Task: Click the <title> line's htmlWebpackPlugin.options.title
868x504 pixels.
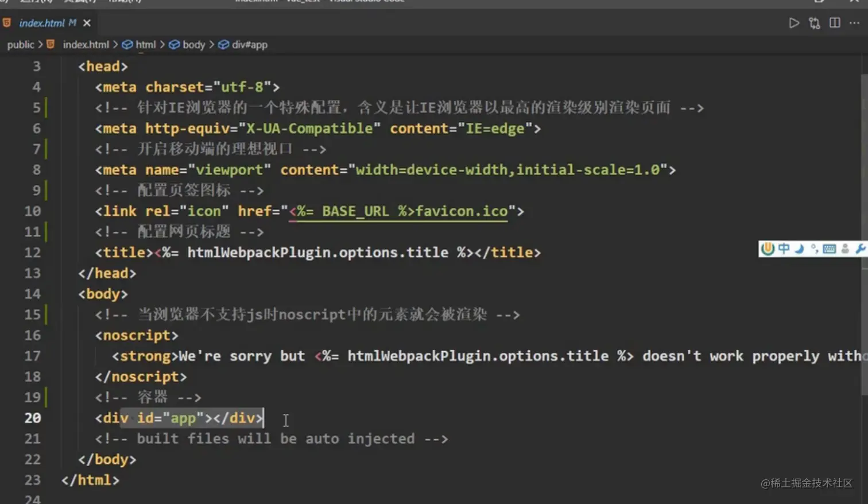Action: pos(318,253)
